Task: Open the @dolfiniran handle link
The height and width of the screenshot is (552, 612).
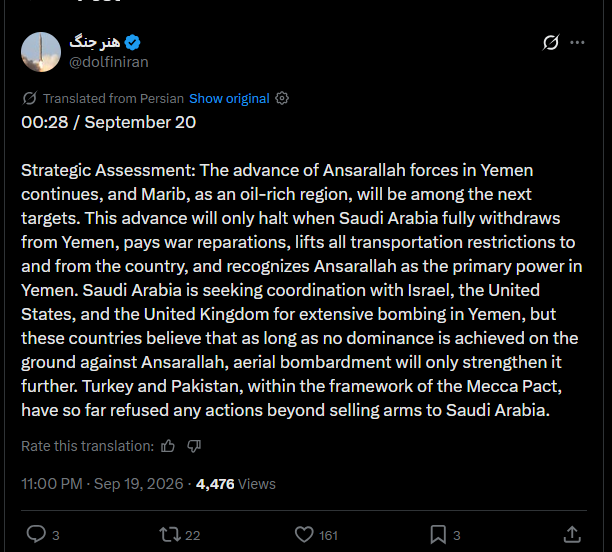Action: click(x=109, y=62)
